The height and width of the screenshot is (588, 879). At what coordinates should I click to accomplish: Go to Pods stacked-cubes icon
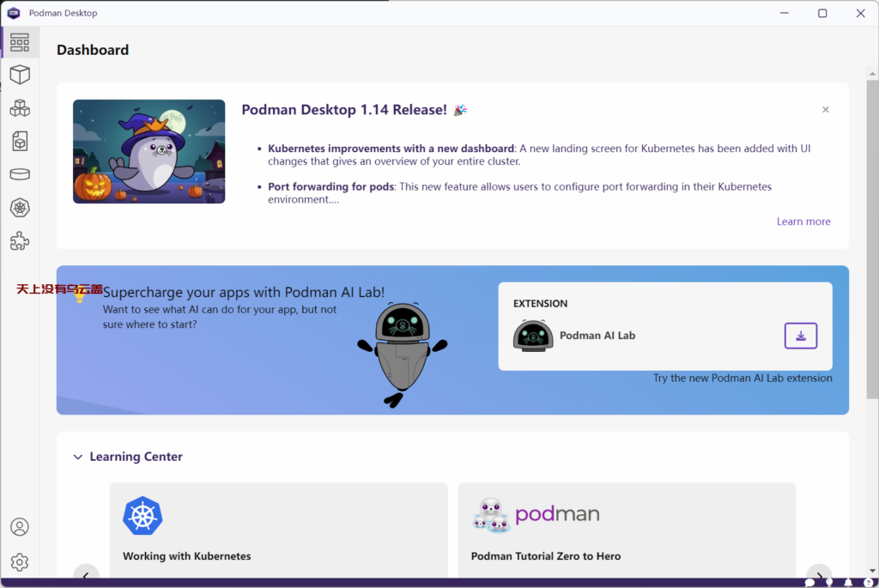tap(20, 107)
